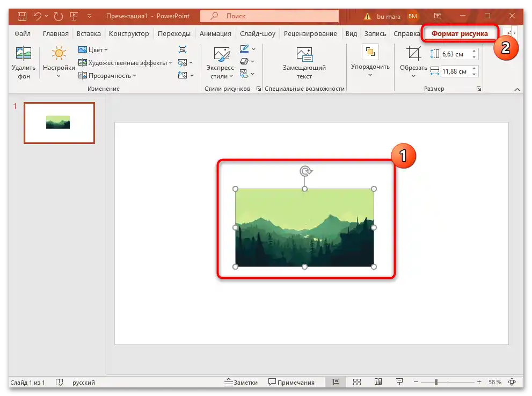Open the Вставка ribbon tab
The height and width of the screenshot is (396, 532).
89,33
